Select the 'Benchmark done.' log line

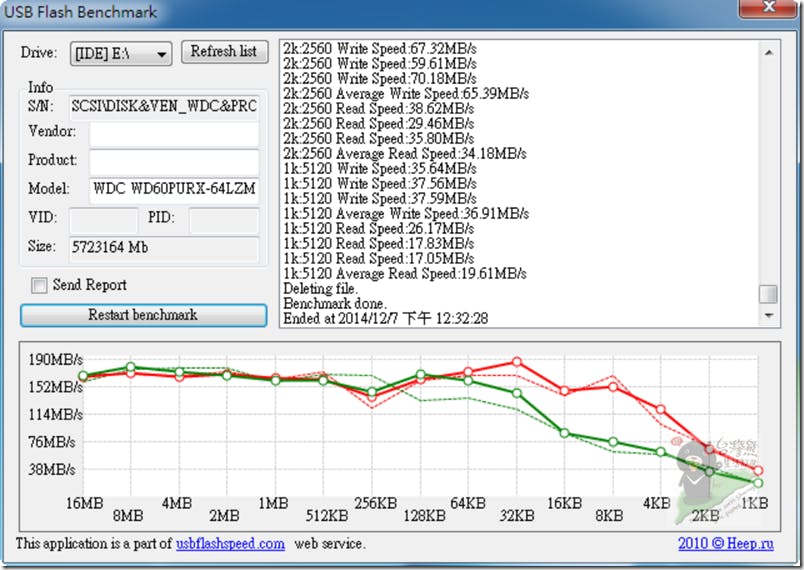tap(332, 303)
